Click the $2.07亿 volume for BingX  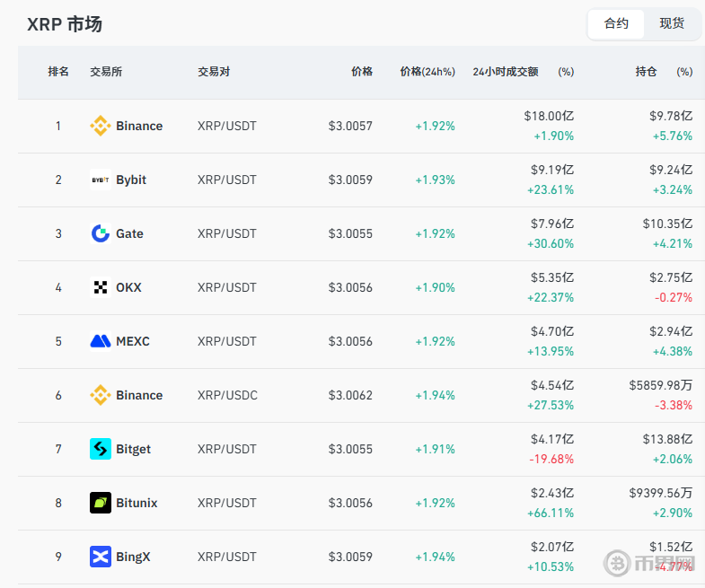tap(552, 547)
